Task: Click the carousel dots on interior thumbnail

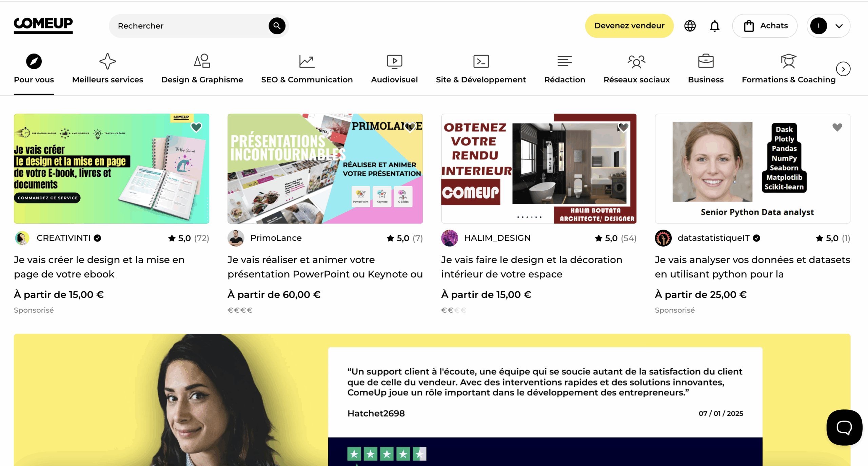Action: [529, 217]
